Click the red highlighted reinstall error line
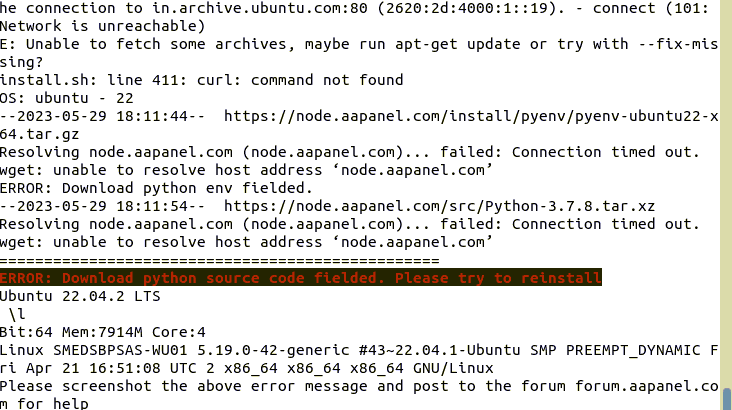Viewport: 732px width, 410px height. click(x=300, y=278)
